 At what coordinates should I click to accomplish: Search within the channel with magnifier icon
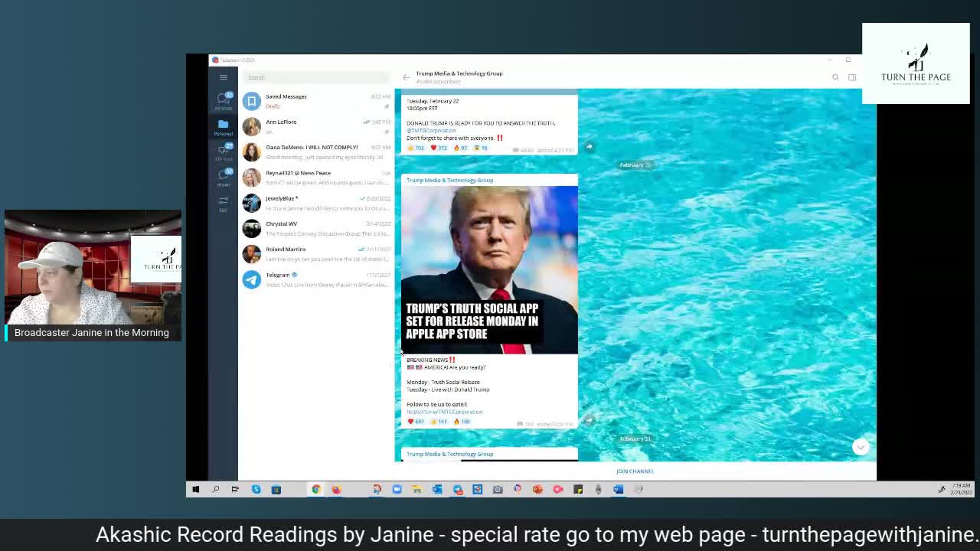[x=835, y=77]
